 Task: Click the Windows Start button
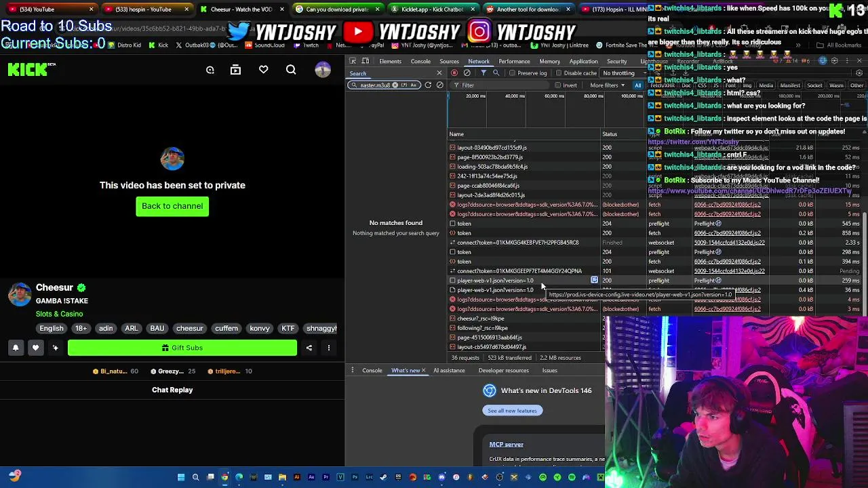pyautogui.click(x=181, y=477)
